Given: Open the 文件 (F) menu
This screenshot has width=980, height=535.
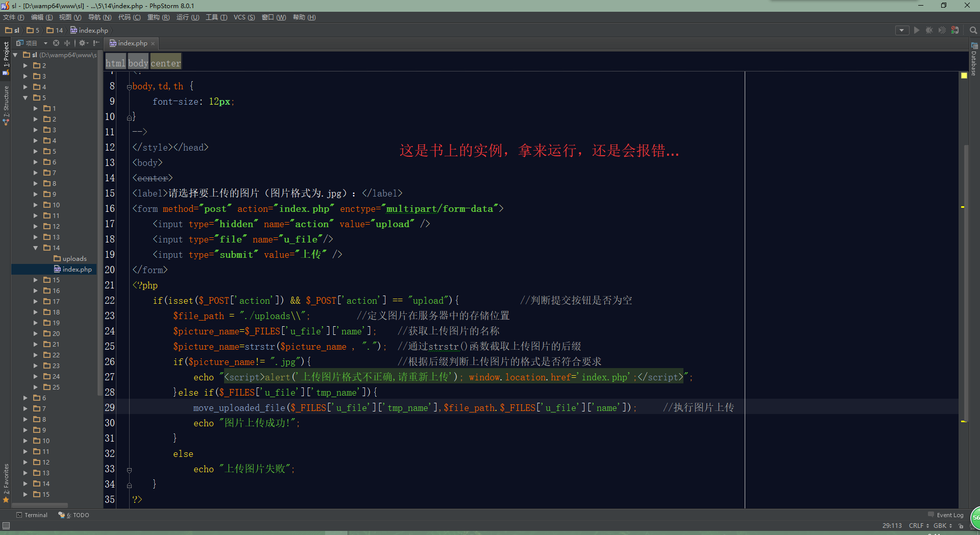Looking at the screenshot, I should click(x=14, y=17).
